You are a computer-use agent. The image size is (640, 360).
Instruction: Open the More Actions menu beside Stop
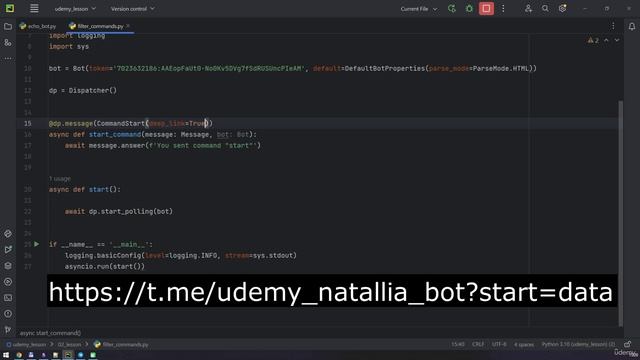coord(503,9)
